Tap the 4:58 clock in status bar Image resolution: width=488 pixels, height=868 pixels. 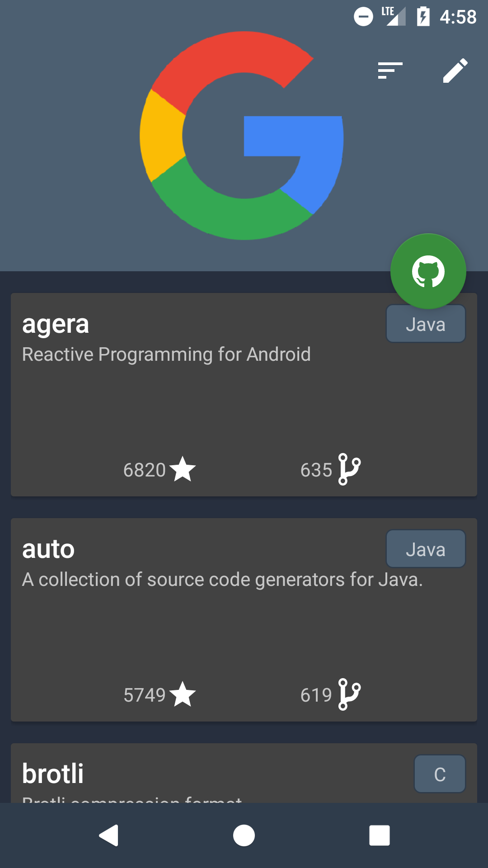[x=458, y=17]
